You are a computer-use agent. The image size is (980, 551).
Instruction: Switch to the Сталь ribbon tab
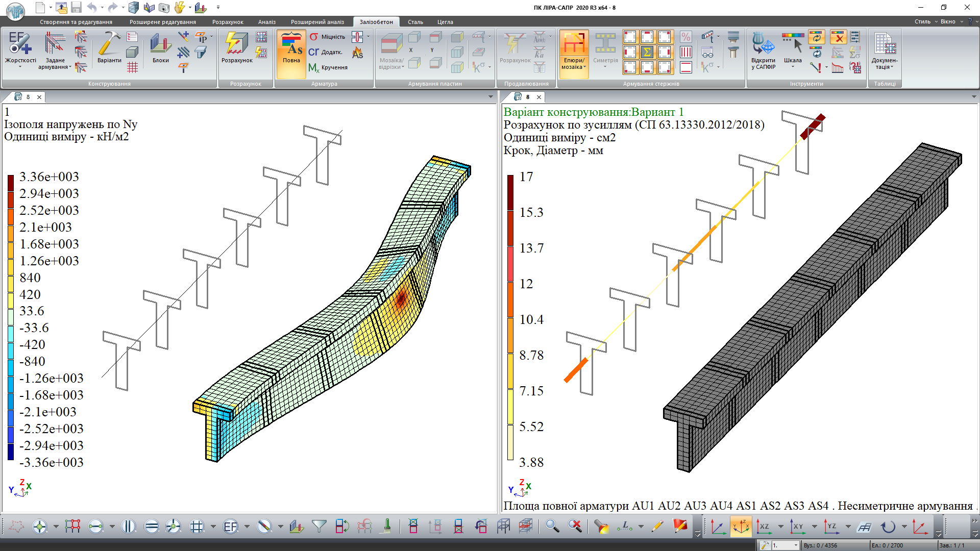click(415, 22)
